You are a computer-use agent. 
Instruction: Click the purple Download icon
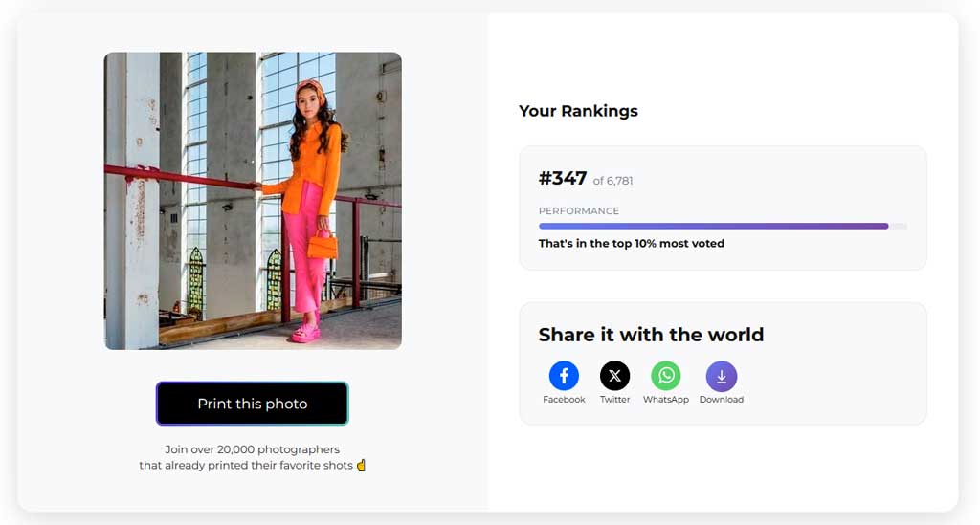click(x=722, y=377)
